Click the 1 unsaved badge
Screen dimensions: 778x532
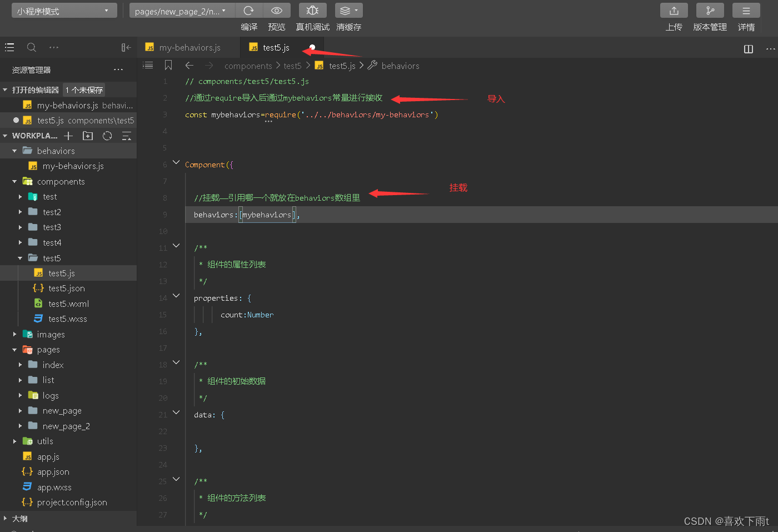(84, 90)
